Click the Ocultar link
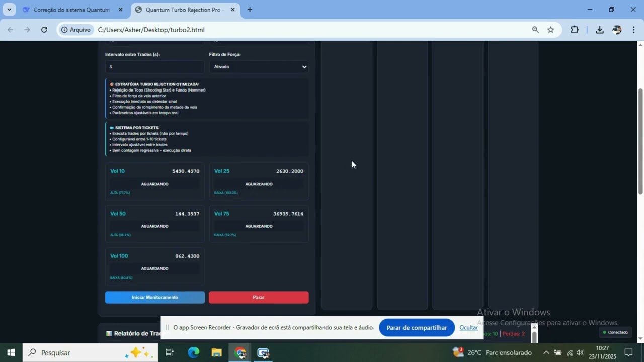The image size is (644, 362). point(468,327)
